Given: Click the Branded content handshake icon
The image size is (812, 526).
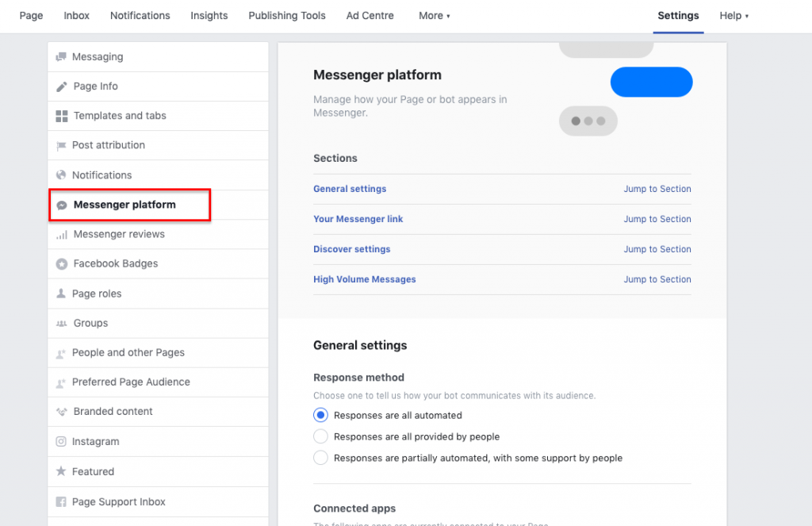Looking at the screenshot, I should [x=62, y=412].
